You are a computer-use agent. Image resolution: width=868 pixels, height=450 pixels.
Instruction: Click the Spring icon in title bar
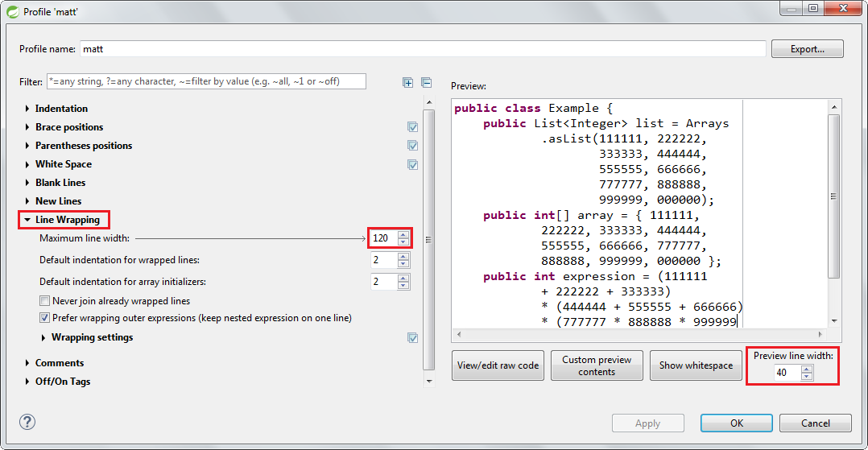pyautogui.click(x=12, y=10)
